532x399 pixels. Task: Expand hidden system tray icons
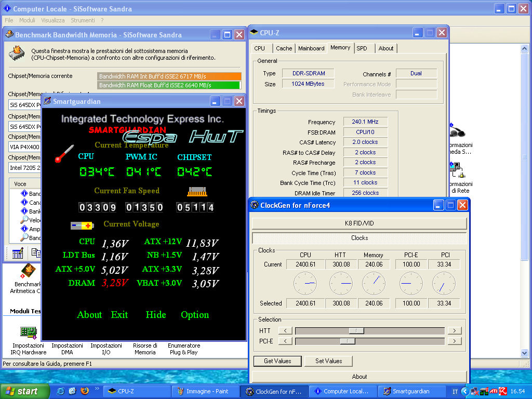(465, 391)
